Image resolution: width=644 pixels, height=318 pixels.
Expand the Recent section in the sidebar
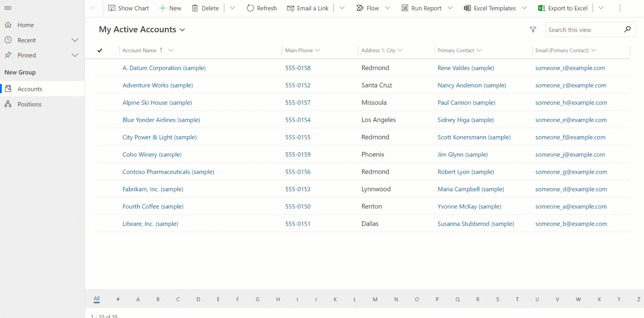(75, 40)
